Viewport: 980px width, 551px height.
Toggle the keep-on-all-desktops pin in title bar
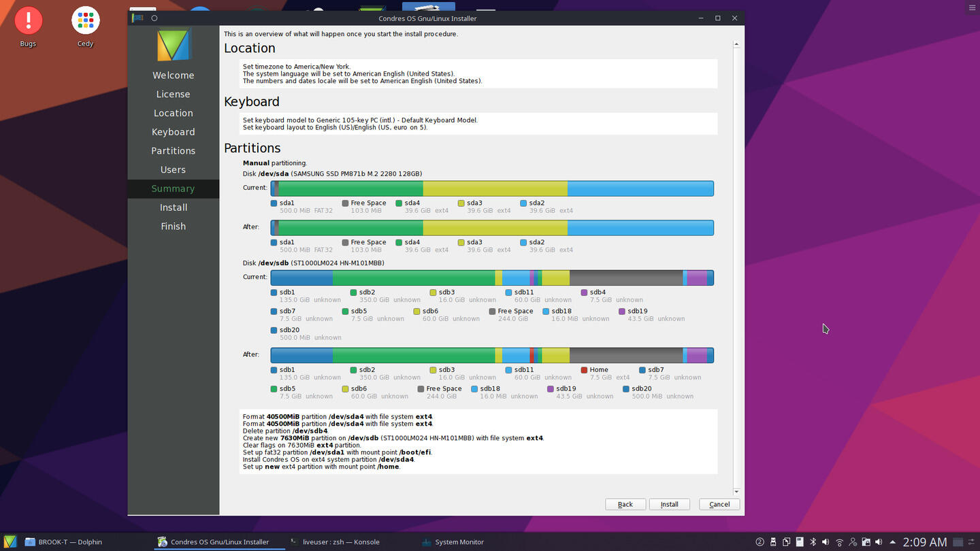[x=154, y=18]
